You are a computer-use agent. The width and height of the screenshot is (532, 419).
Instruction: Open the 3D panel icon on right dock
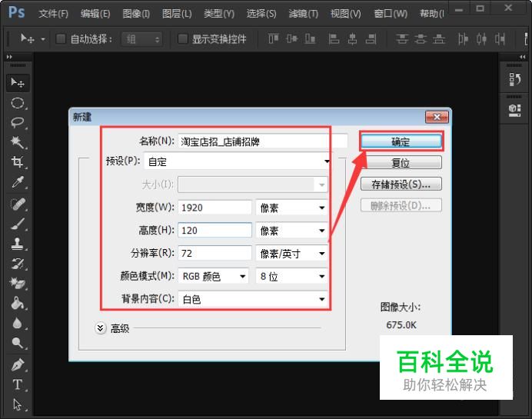tap(514, 110)
